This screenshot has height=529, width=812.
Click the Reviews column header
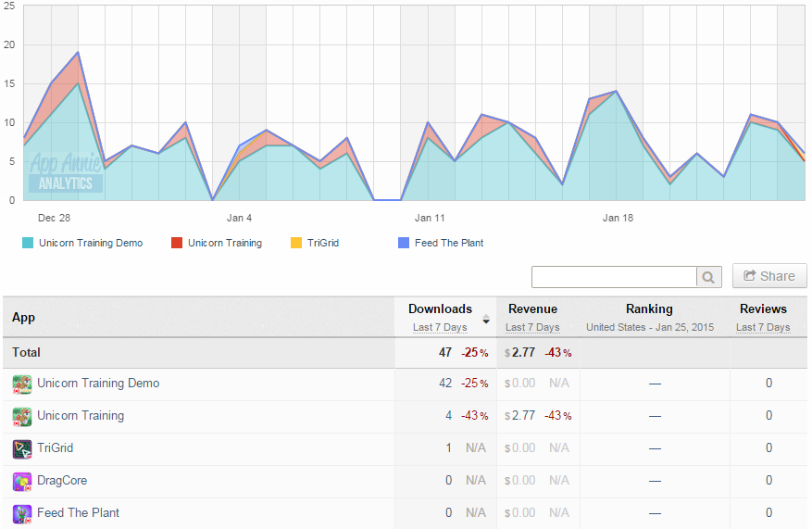(x=763, y=309)
